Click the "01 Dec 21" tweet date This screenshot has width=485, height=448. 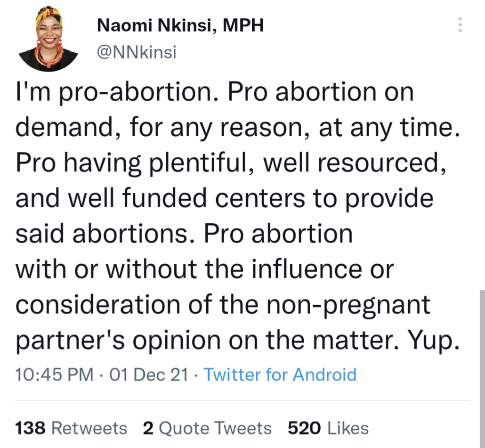pyautogui.click(x=149, y=375)
